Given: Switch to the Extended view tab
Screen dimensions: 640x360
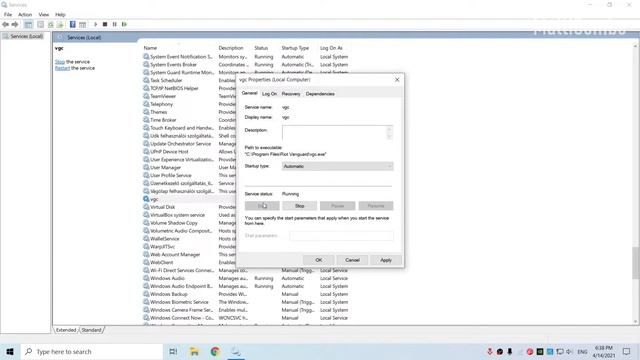Looking at the screenshot, I should (66, 330).
